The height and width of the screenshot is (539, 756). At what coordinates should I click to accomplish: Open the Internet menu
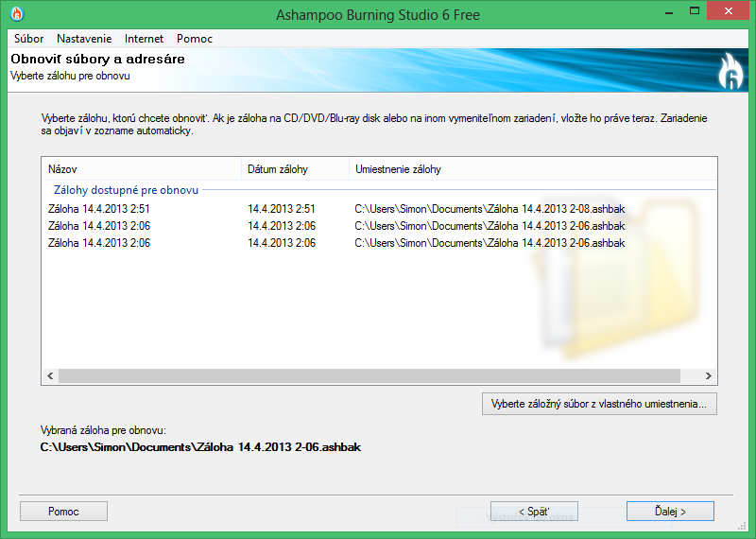click(144, 39)
